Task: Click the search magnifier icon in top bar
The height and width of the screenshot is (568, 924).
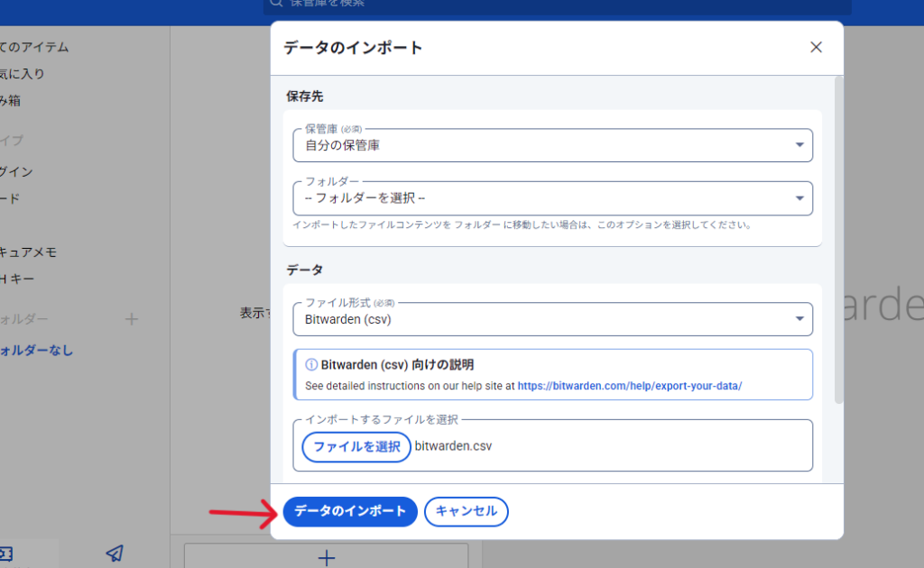Action: (276, 3)
